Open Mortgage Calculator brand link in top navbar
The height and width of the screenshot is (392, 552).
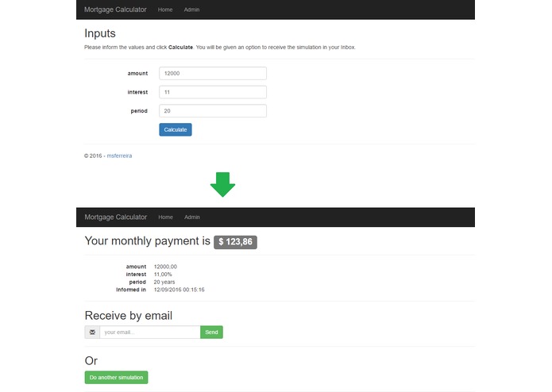(x=115, y=10)
